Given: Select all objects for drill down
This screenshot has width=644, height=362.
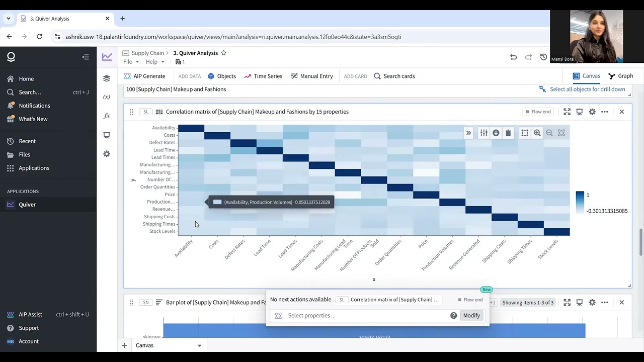Looking at the screenshot, I should click(x=582, y=89).
